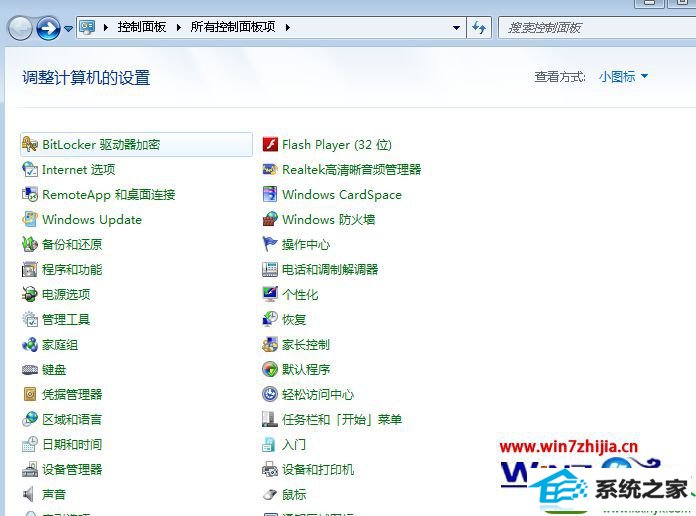Open the 管理工具 gear icon
The image size is (696, 516).
click(30, 319)
